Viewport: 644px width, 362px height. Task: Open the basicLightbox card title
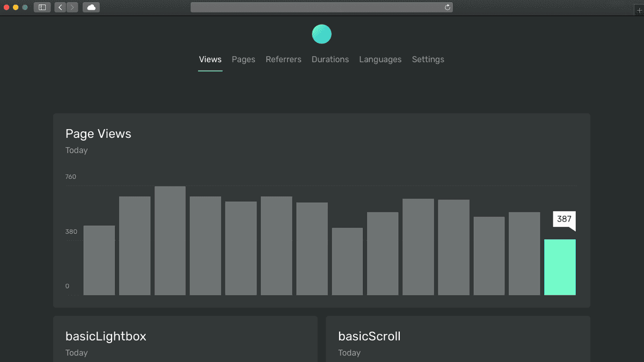pyautogui.click(x=106, y=336)
